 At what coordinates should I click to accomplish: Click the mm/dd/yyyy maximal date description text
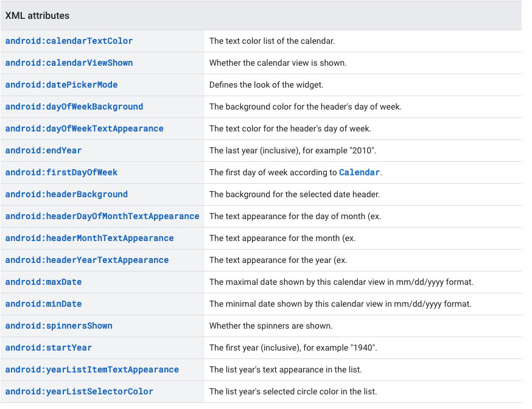click(x=341, y=282)
